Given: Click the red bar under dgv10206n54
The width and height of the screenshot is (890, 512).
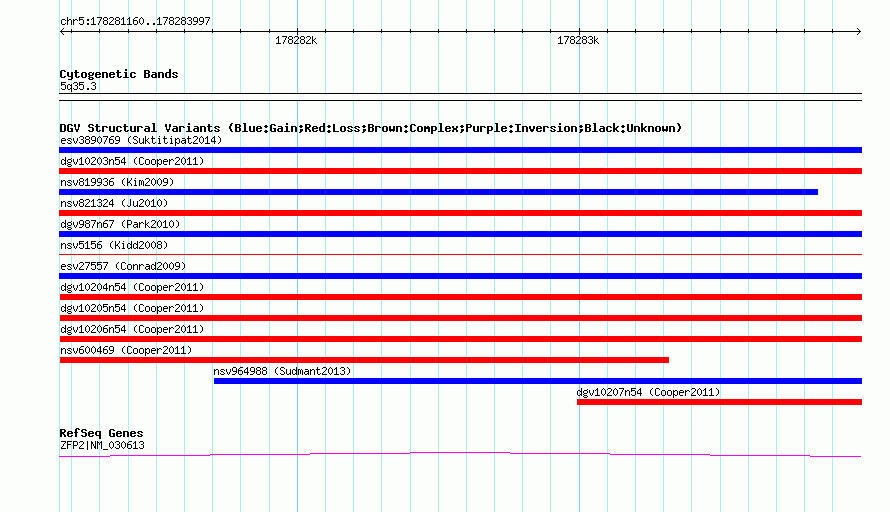Looking at the screenshot, I should click(460, 339).
